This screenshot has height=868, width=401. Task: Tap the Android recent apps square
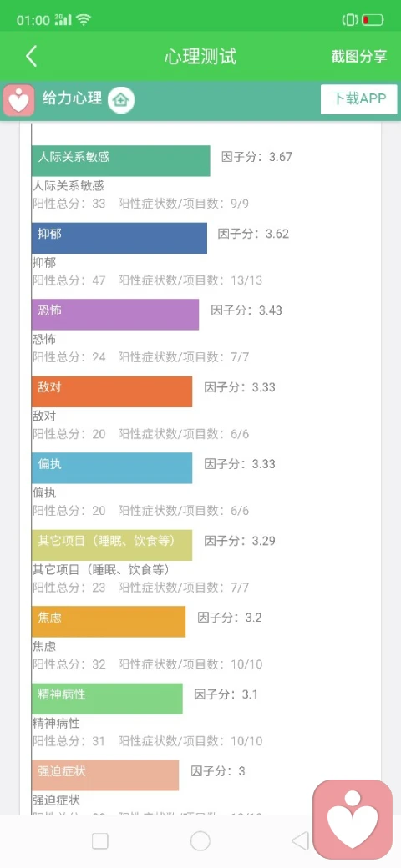[100, 841]
